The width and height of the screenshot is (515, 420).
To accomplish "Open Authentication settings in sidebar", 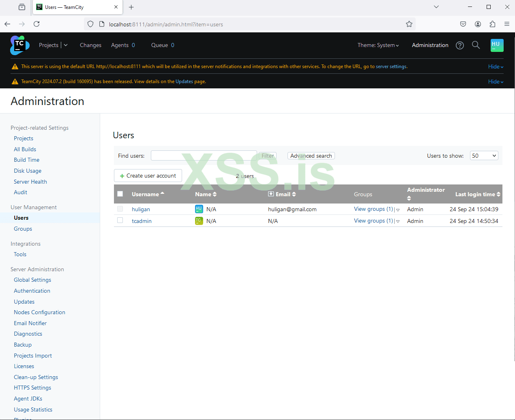I will (x=32, y=291).
